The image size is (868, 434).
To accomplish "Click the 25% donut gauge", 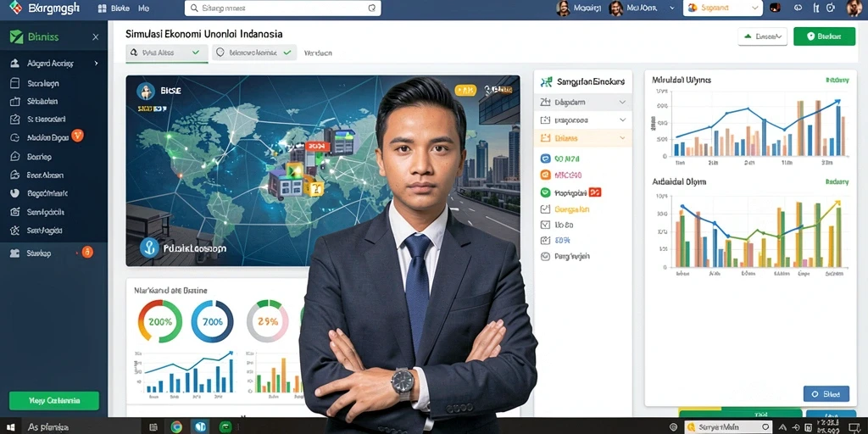I will point(267,321).
